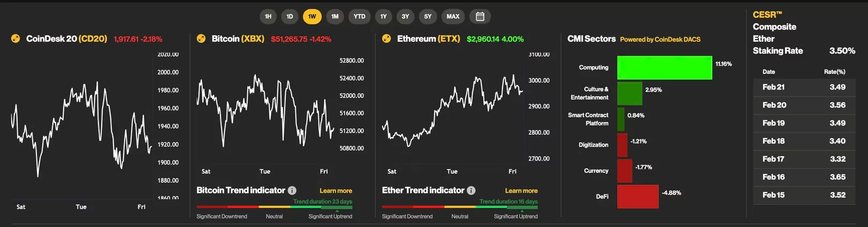The height and width of the screenshot is (227, 868).
Task: Select the YTD time range
Action: click(x=360, y=17)
